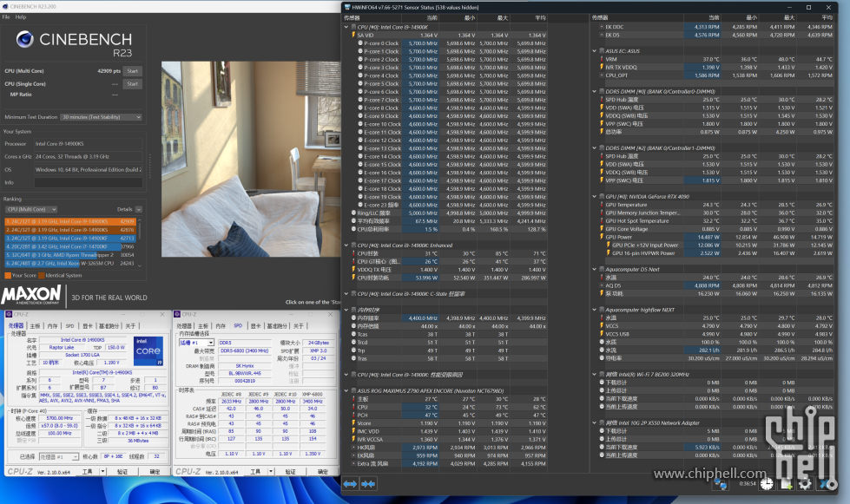
Task: Collapse the ASUS EC: ASUS group
Action: [595, 51]
